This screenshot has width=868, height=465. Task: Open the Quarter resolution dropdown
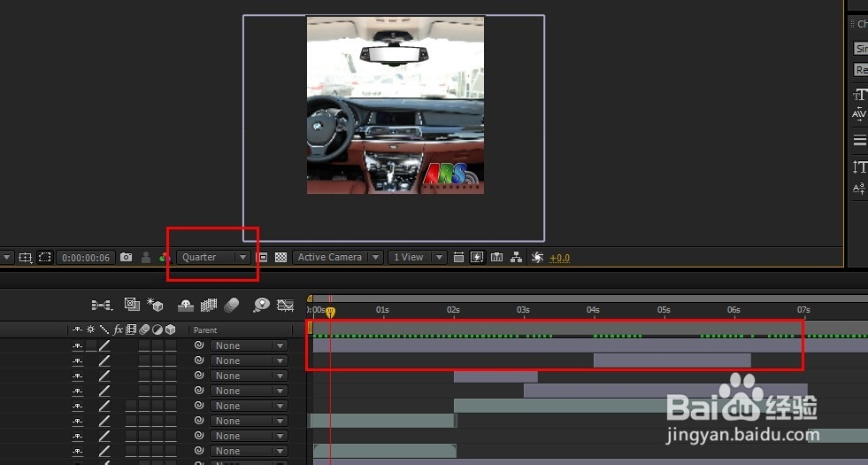[x=213, y=257]
